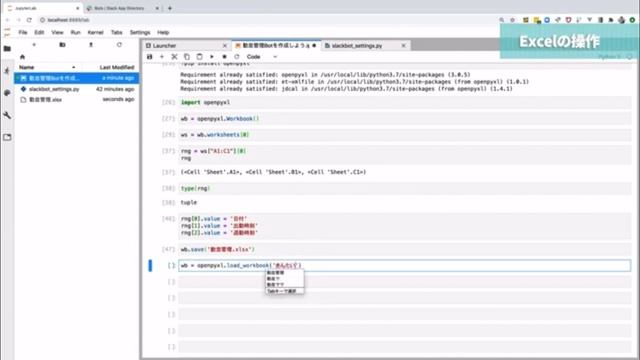The image size is (640, 360).
Task: Click the browser zoom magnifier icon
Action: point(502,20)
